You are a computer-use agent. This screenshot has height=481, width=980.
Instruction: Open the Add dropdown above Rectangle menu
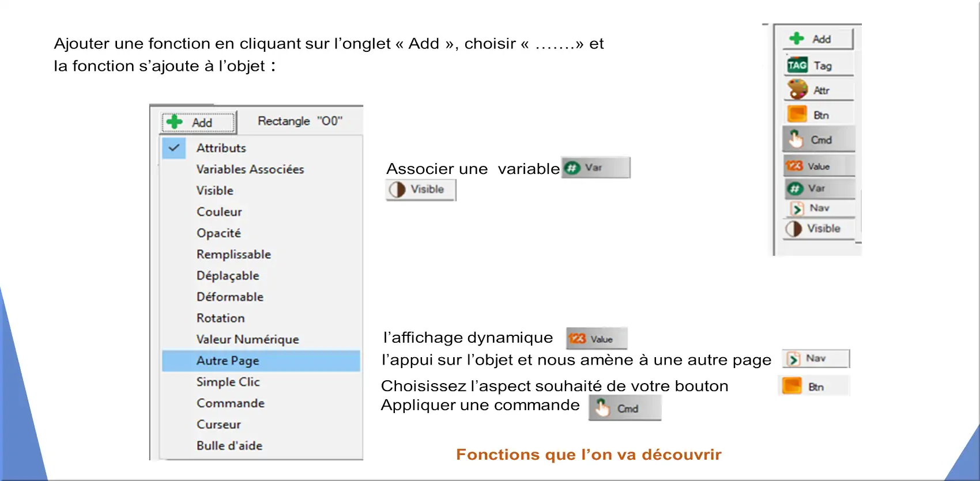pyautogui.click(x=198, y=122)
